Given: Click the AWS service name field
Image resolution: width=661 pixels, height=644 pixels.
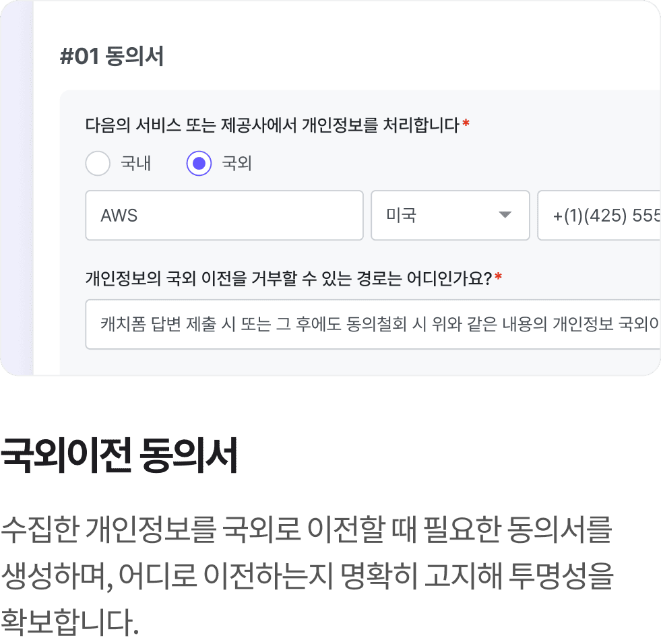Looking at the screenshot, I should (224, 216).
